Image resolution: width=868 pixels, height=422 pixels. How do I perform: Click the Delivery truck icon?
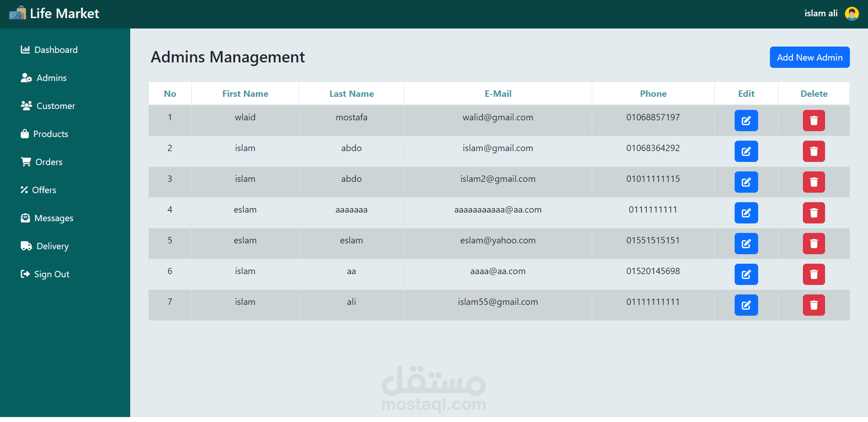[26, 246]
